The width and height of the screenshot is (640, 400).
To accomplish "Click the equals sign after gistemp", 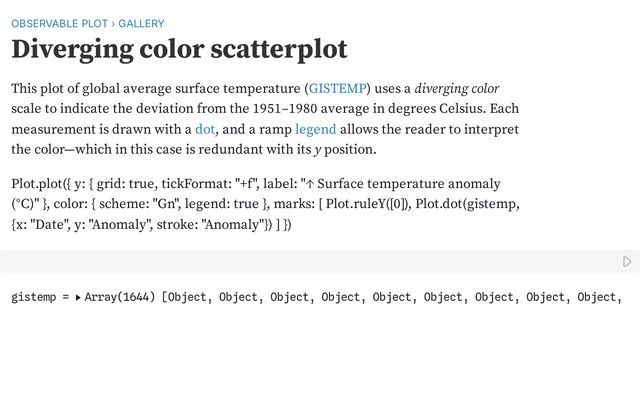I will (x=66, y=298).
